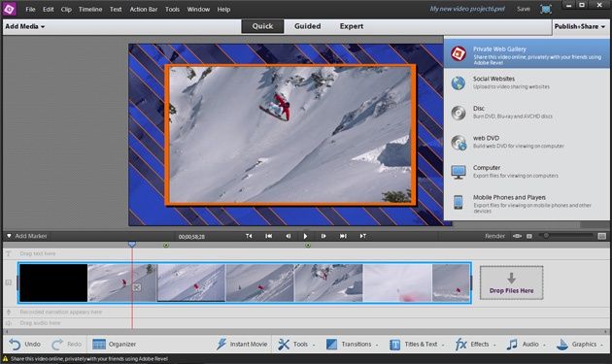Click the audio track speaker icon
Screen dimensions: 612x364
(x=9, y=323)
